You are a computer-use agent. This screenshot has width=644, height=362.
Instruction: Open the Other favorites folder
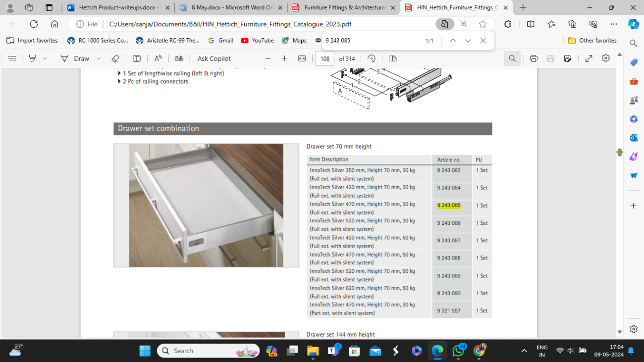[592, 41]
